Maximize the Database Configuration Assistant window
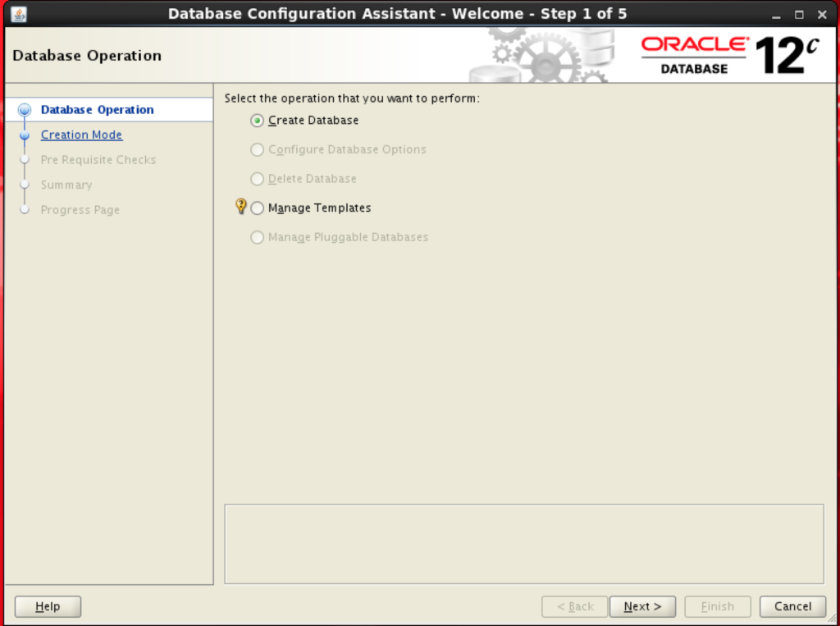Viewport: 840px width, 626px height. (799, 15)
